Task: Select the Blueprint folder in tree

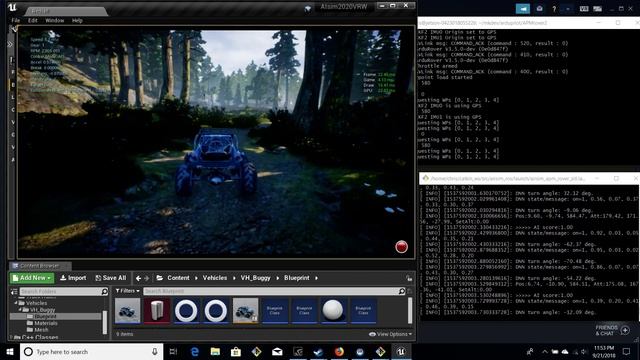Action: pos(56,316)
